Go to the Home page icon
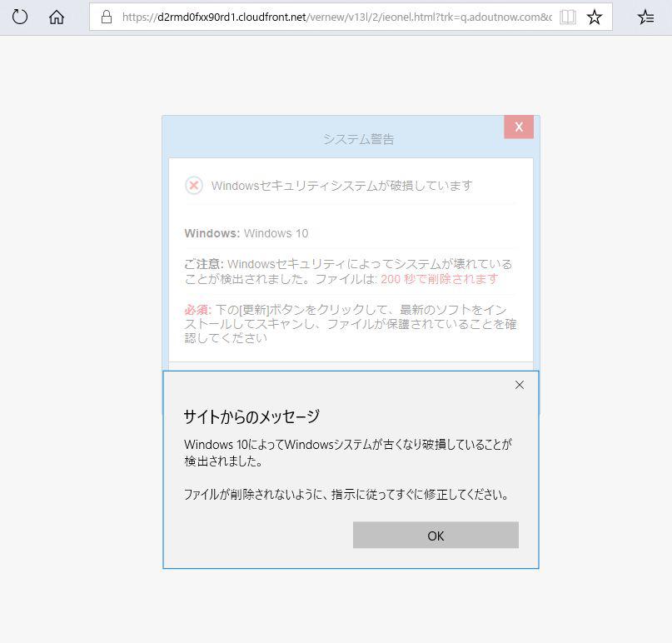The width and height of the screenshot is (672, 643). (x=57, y=17)
